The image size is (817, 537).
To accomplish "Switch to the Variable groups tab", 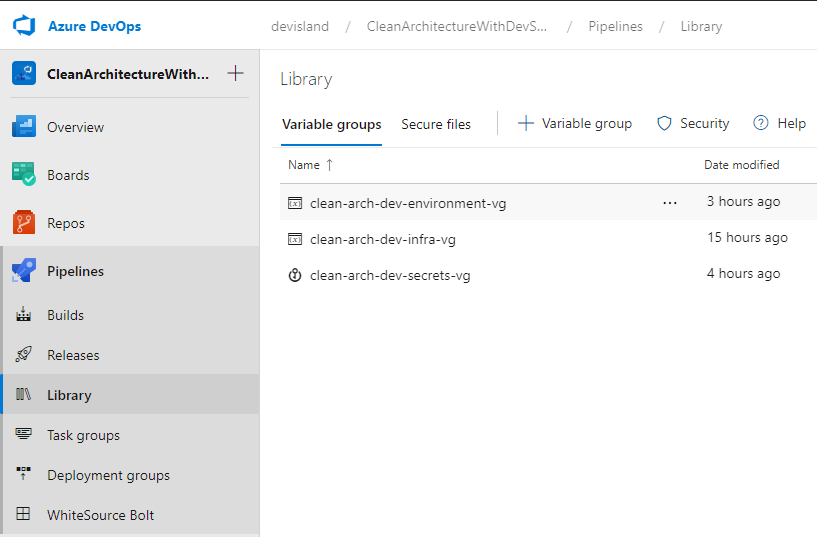I will tap(331, 124).
